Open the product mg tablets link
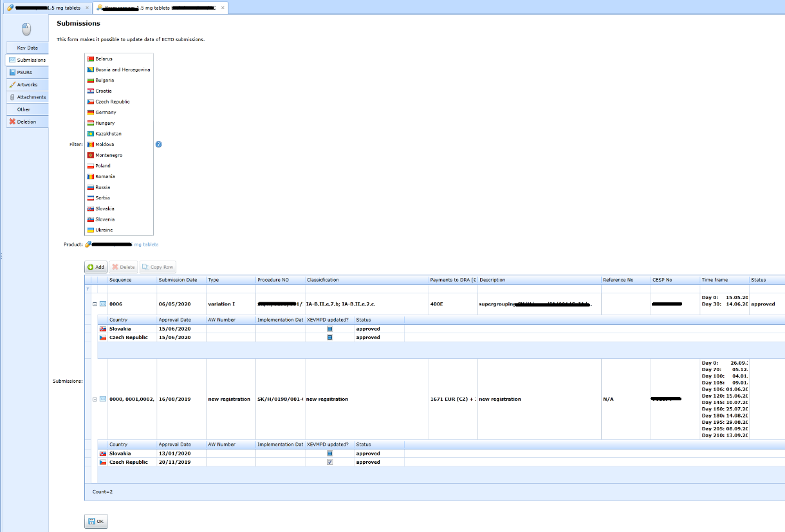The image size is (785, 532). pyautogui.click(x=145, y=244)
